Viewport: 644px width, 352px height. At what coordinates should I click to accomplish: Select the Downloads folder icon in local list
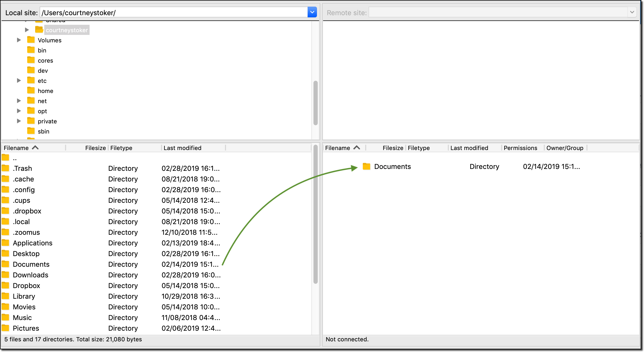(x=6, y=275)
